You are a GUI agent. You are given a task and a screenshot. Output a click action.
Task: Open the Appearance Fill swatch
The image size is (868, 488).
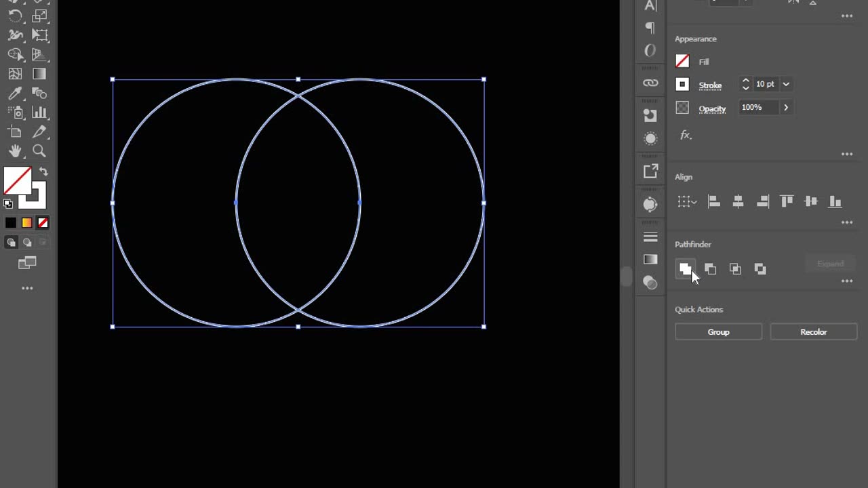tap(682, 62)
